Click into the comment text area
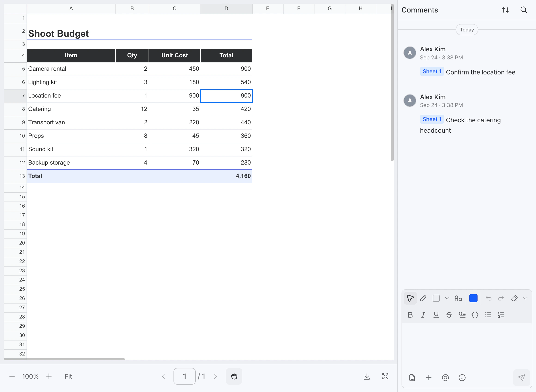536x392 pixels. pos(467,345)
